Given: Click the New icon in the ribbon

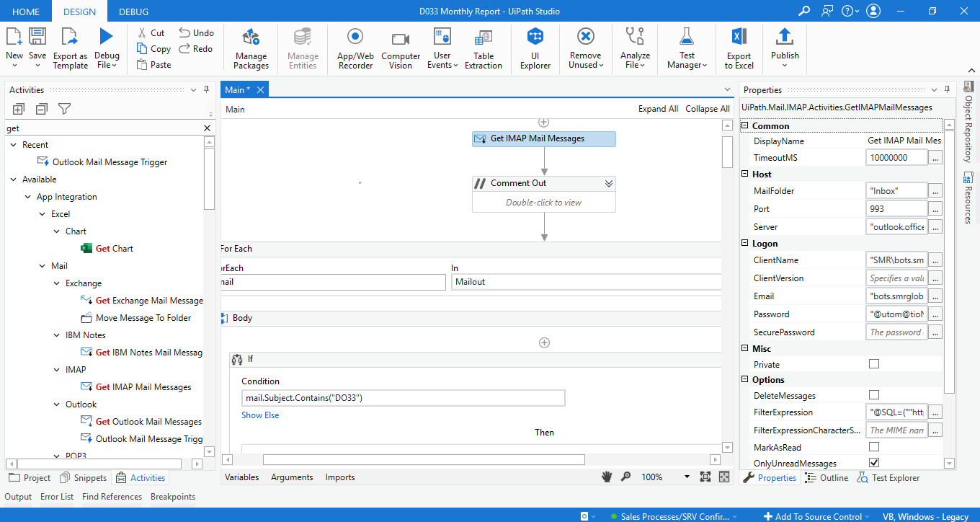Looking at the screenshot, I should 14,36.
